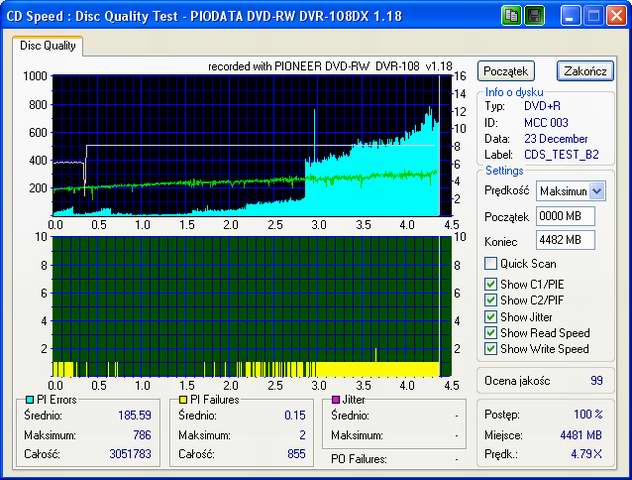Image resolution: width=632 pixels, height=480 pixels.
Task: Click the PI Failures lower graph area
Action: coord(252,307)
